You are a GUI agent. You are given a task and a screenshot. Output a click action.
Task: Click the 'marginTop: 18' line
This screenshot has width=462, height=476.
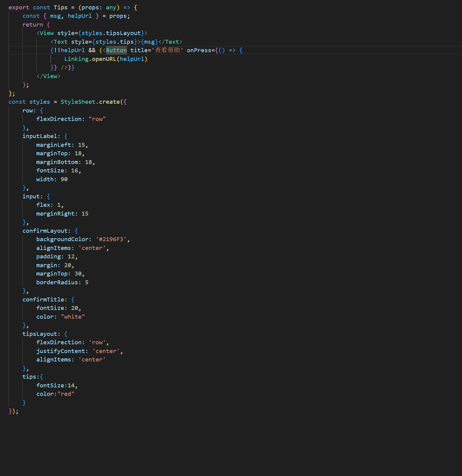[x=60, y=153]
